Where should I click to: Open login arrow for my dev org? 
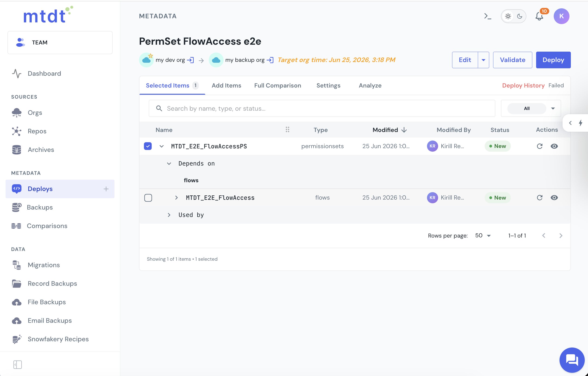[x=190, y=60]
